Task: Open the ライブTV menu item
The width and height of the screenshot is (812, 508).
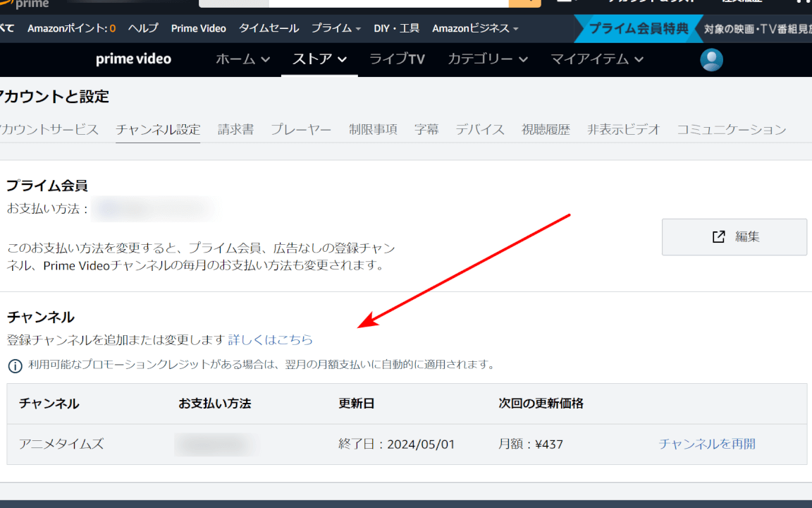Action: click(x=398, y=59)
